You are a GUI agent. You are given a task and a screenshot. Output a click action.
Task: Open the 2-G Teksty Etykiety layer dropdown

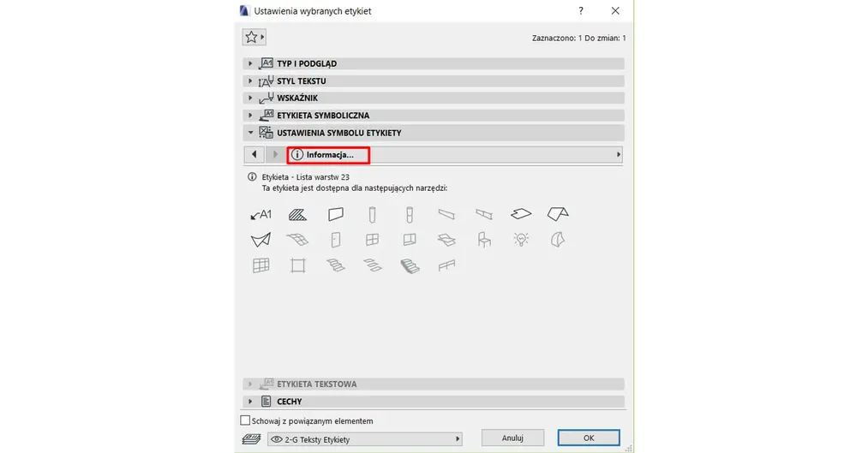(x=365, y=439)
